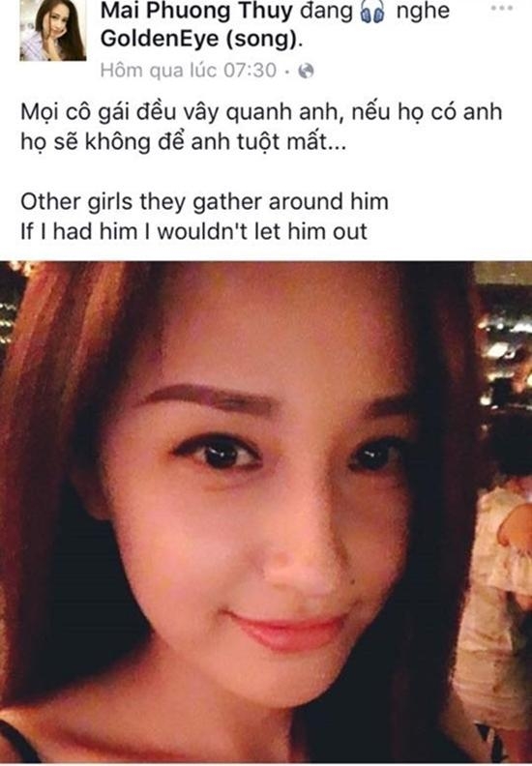
Task: Click the word đang in the post header
Action: tap(326, 14)
